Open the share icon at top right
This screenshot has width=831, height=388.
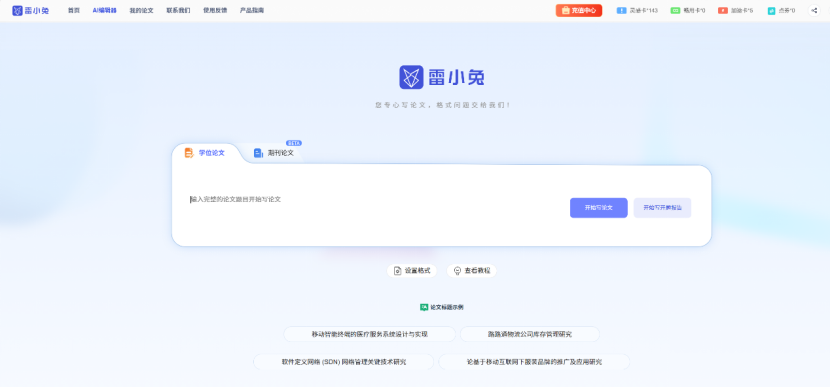[x=814, y=11]
